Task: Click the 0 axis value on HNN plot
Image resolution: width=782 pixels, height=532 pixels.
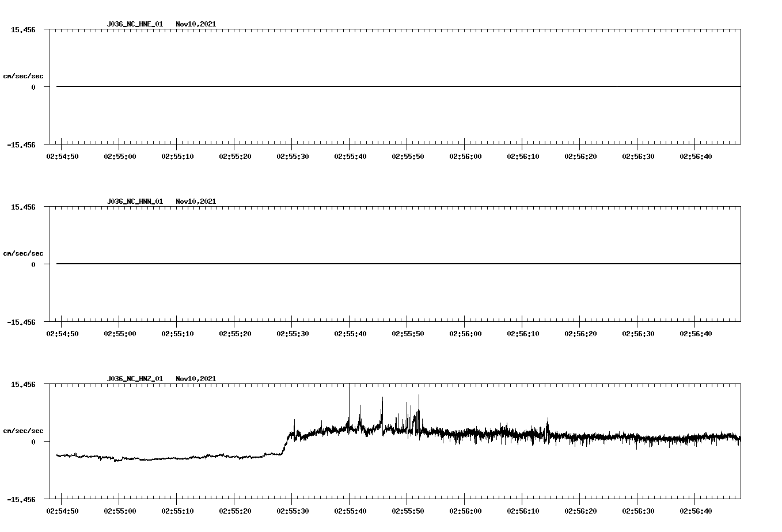Action: [x=33, y=265]
